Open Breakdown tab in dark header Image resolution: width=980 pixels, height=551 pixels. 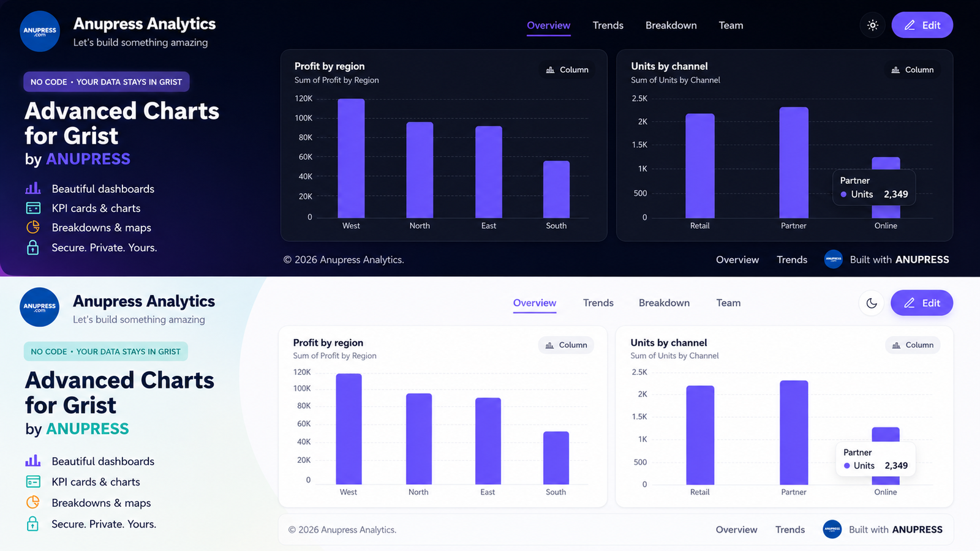tap(671, 25)
